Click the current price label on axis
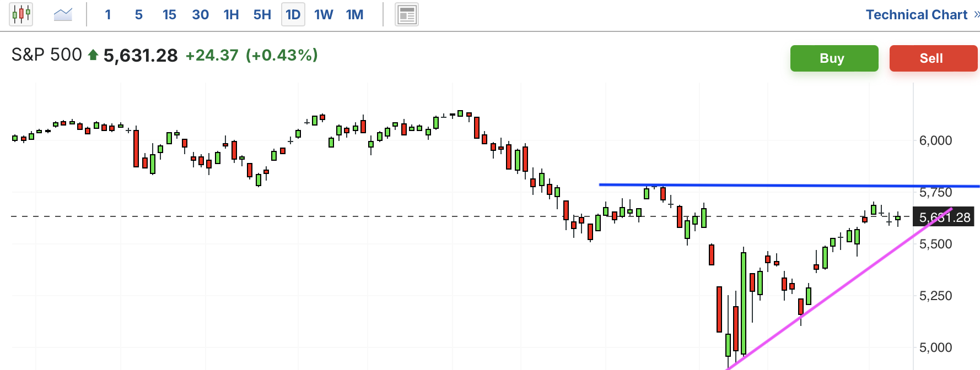This screenshot has width=980, height=370. coord(944,217)
